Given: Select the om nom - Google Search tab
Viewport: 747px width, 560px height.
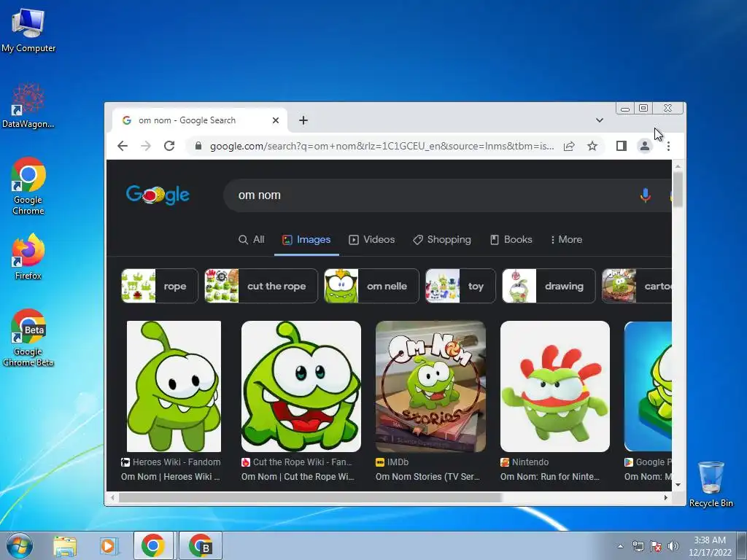Looking at the screenshot, I should [x=200, y=120].
